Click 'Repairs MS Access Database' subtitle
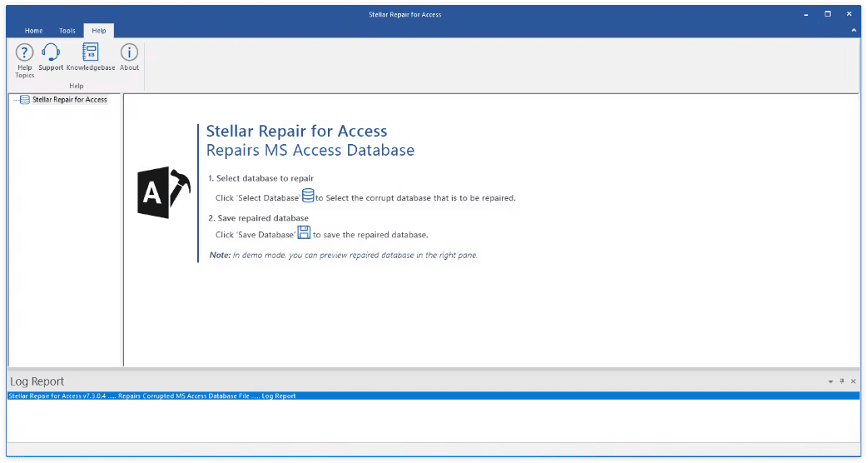The image size is (868, 463). click(310, 150)
